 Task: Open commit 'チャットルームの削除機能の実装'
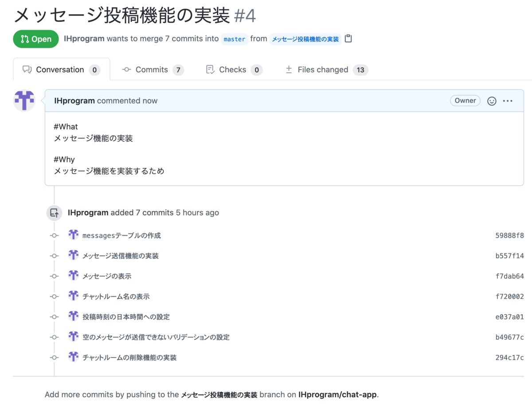tap(129, 358)
